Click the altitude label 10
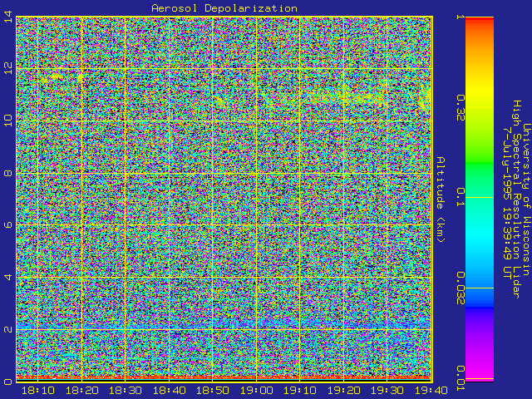 pyautogui.click(x=7, y=121)
